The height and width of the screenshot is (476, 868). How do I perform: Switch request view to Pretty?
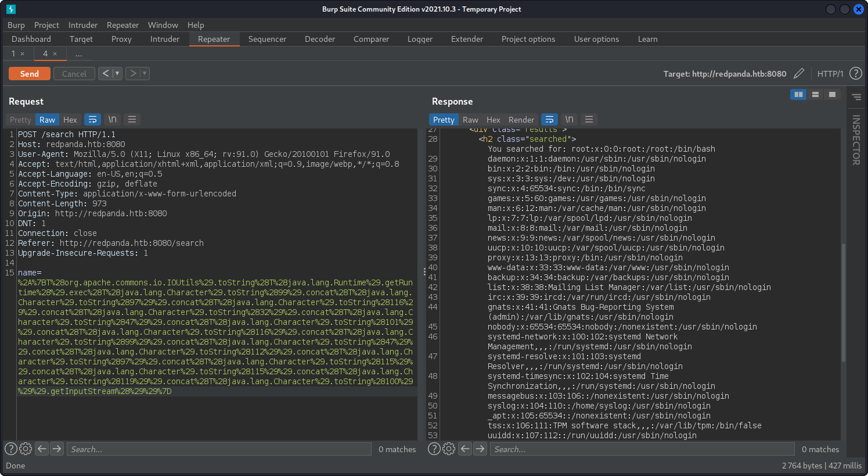click(x=20, y=120)
